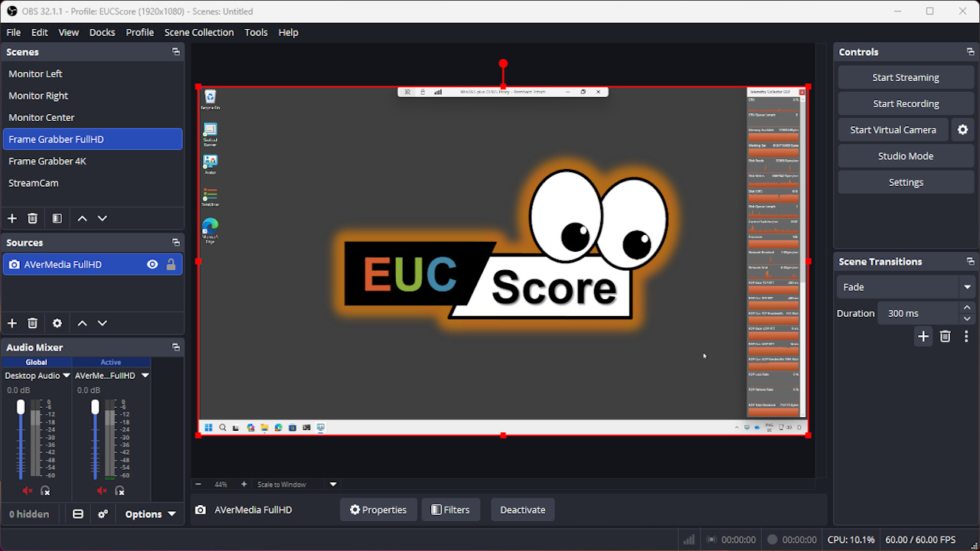This screenshot has width=980, height=551.
Task: Expand the Fade transition dropdown
Action: click(968, 288)
